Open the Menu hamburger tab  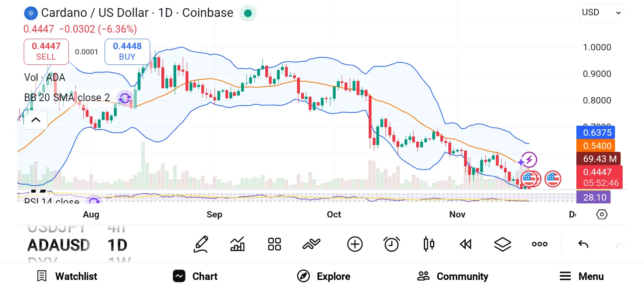click(582, 276)
